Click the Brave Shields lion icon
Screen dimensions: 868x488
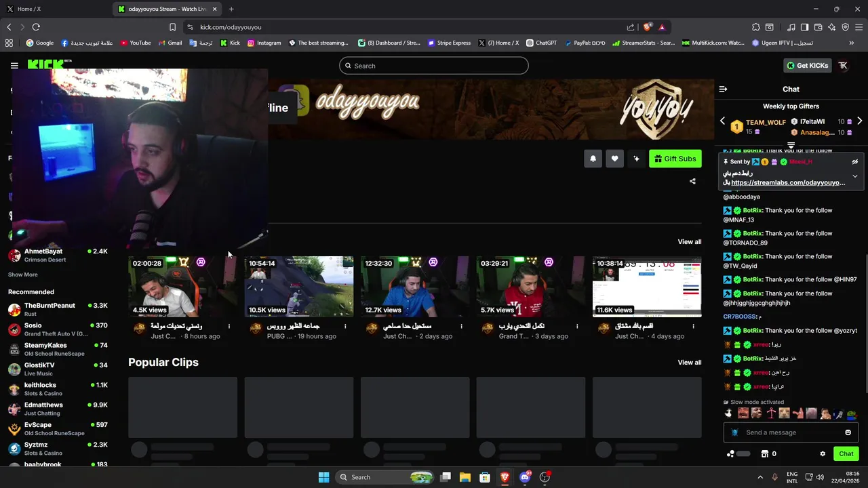pyautogui.click(x=648, y=27)
